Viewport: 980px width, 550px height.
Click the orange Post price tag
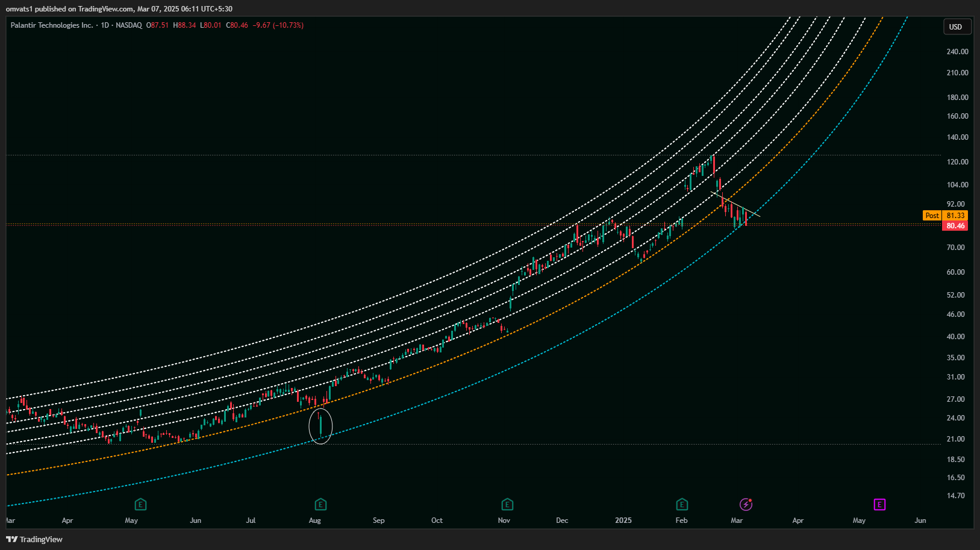point(932,216)
